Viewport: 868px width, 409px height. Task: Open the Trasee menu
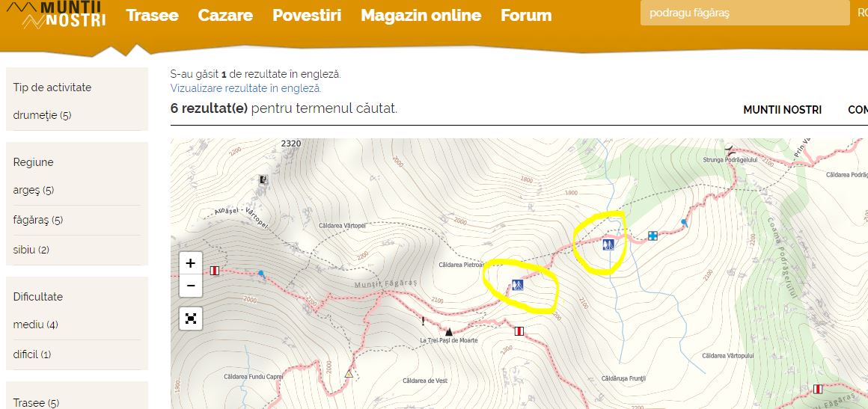tap(152, 15)
